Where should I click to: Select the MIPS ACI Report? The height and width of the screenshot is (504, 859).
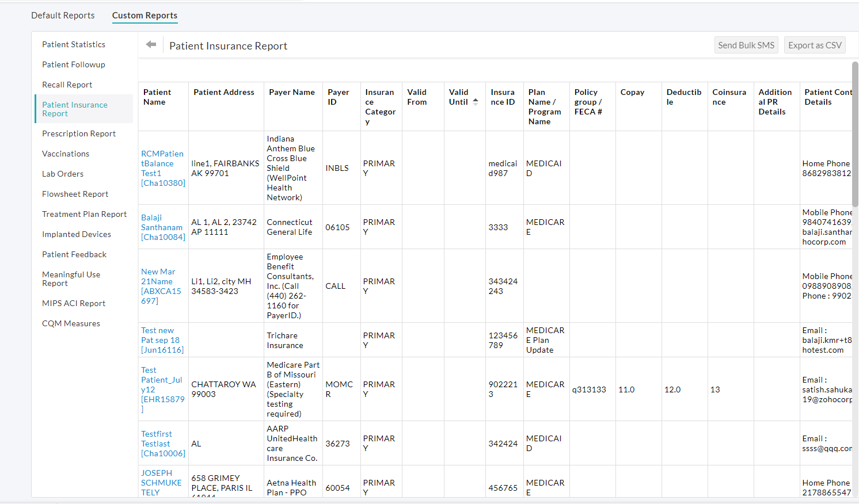[x=73, y=303]
